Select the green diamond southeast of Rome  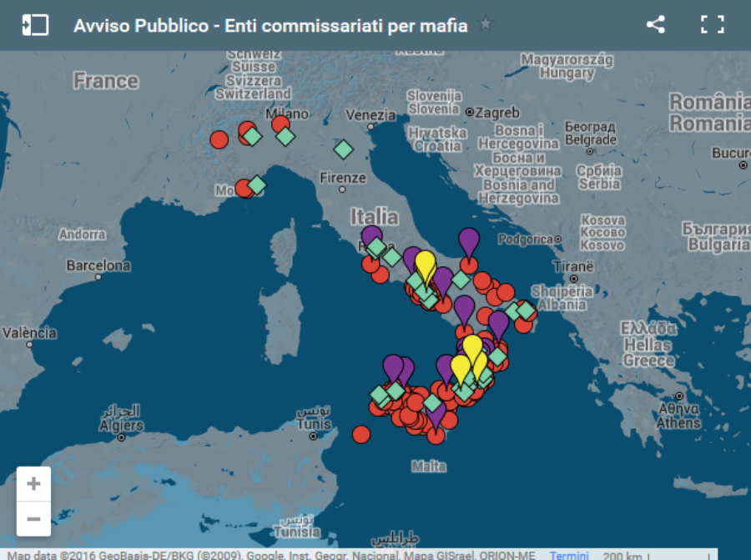point(392,257)
